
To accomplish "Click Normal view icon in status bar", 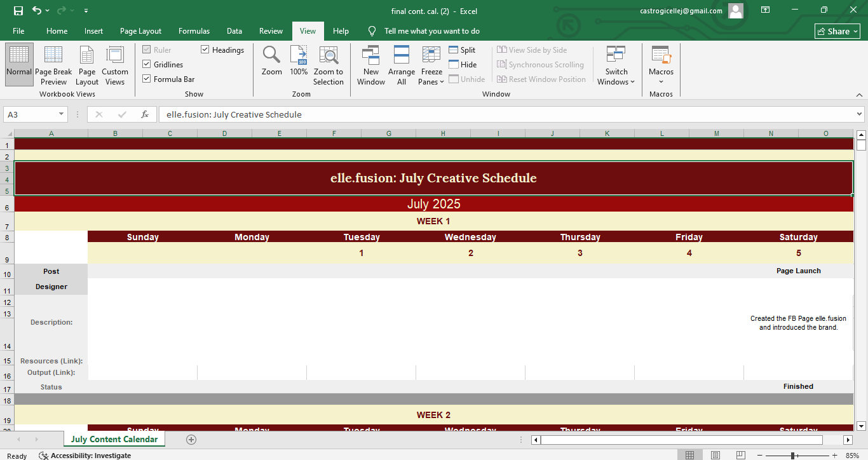I will pyautogui.click(x=690, y=456).
